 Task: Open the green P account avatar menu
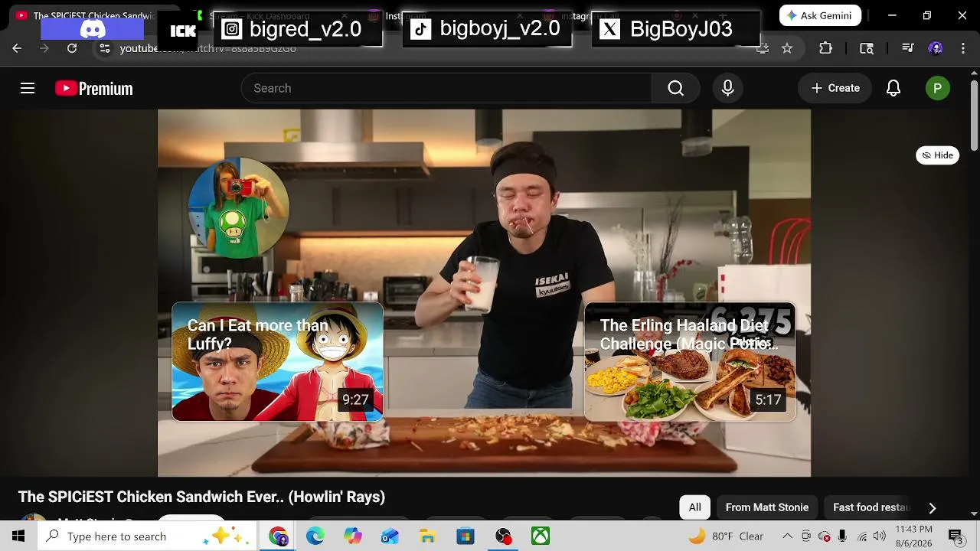(x=937, y=88)
